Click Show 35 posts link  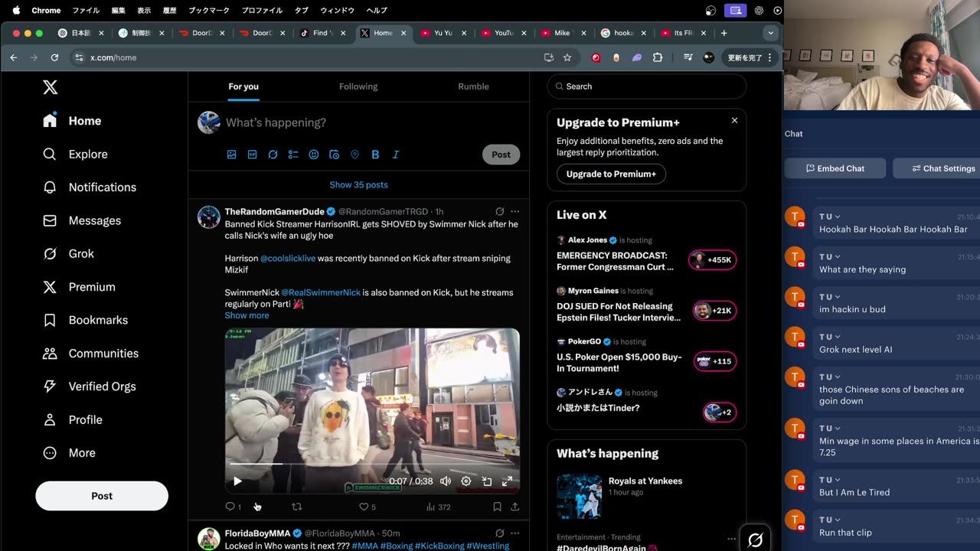tap(358, 184)
